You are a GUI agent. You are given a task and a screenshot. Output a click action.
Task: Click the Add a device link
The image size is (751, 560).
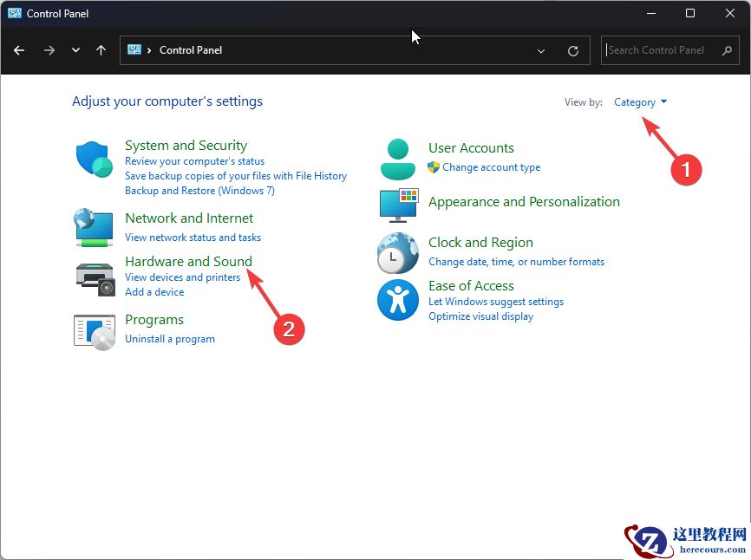(154, 292)
